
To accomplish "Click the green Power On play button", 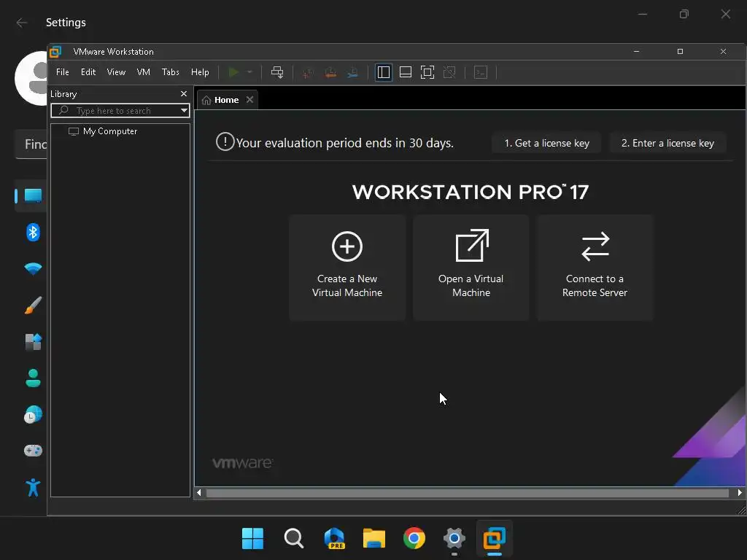I will (x=233, y=72).
